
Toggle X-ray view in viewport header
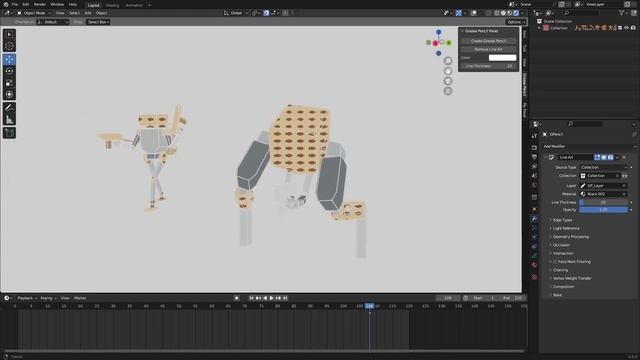click(x=488, y=13)
